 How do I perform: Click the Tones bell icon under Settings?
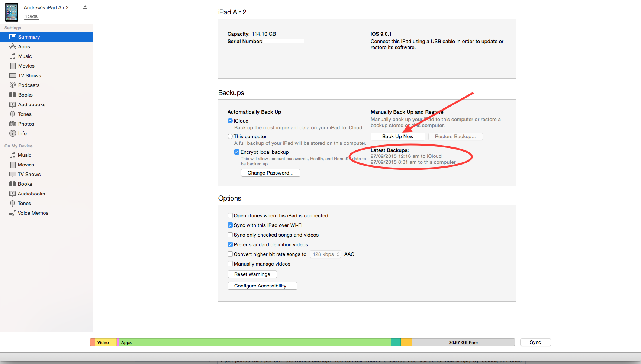(13, 114)
